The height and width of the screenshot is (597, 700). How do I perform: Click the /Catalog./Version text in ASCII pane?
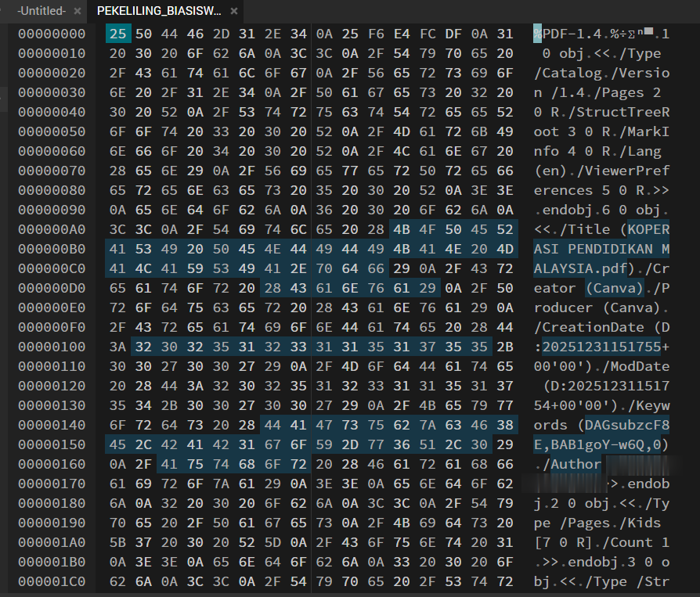click(601, 74)
